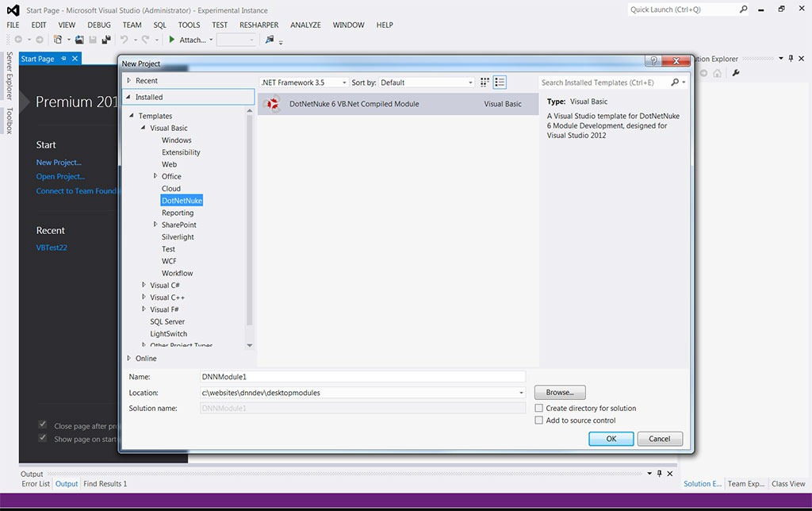812x511 pixels.
Task: Click the project Name input field
Action: 362,377
